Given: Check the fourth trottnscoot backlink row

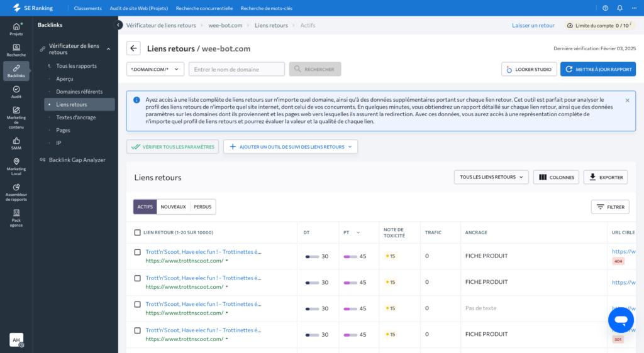Looking at the screenshot, I should 137,330.
